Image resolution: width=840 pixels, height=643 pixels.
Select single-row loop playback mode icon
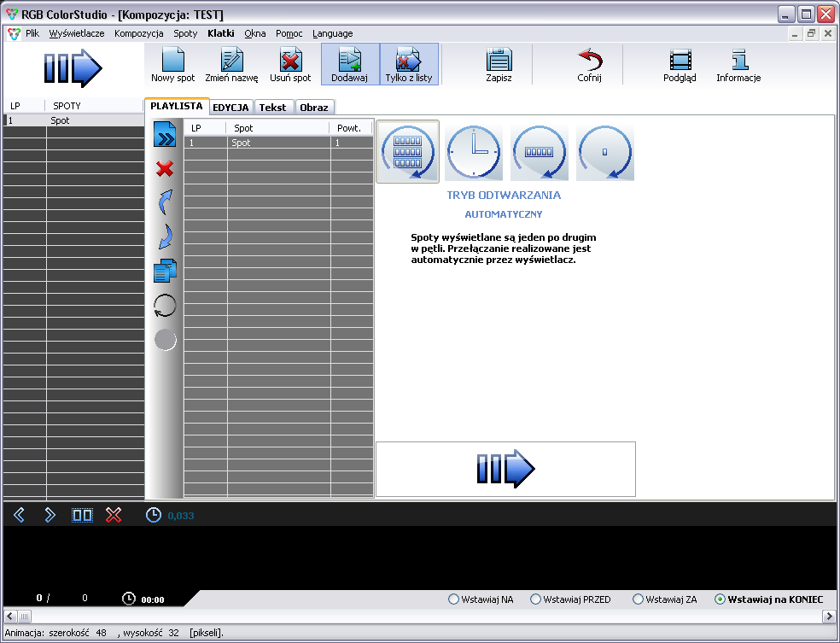tap(539, 152)
